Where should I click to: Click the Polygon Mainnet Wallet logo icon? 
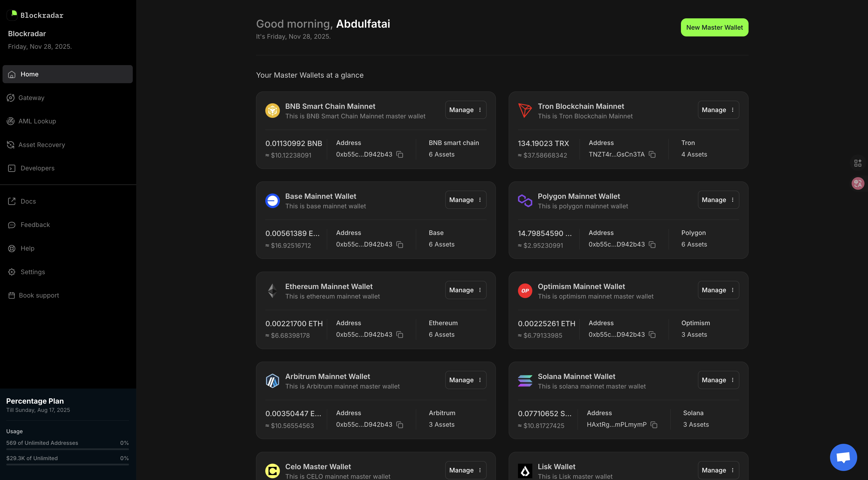point(525,201)
